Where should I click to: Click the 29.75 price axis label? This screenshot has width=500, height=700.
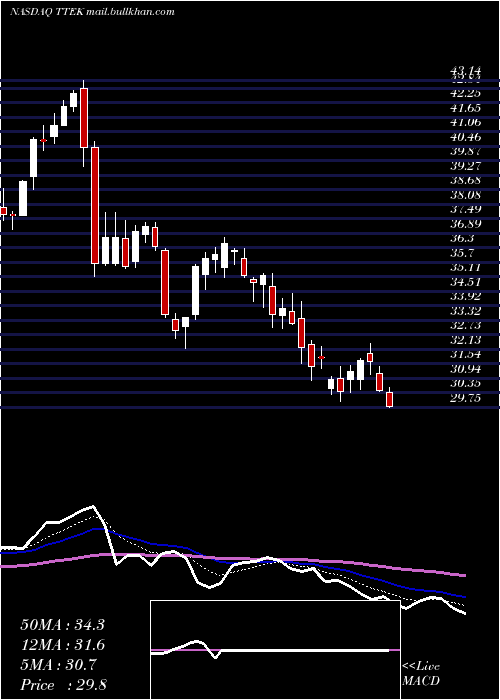coord(464,398)
